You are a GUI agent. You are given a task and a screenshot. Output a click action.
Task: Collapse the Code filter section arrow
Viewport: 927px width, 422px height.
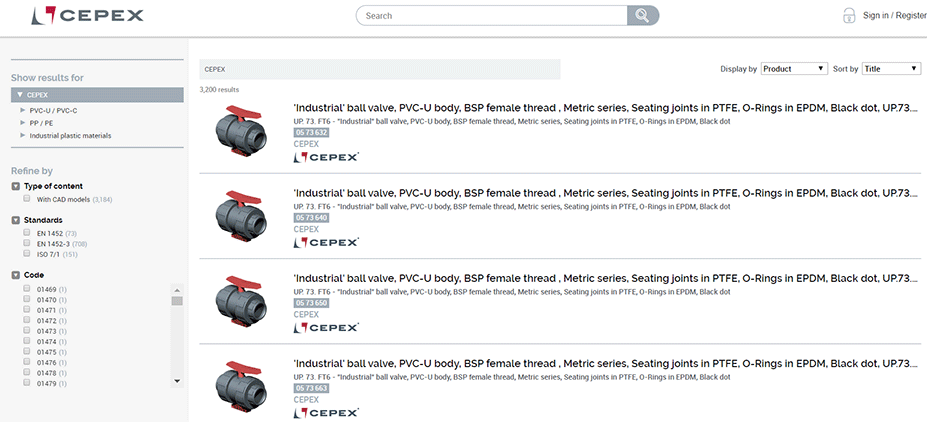[16, 275]
